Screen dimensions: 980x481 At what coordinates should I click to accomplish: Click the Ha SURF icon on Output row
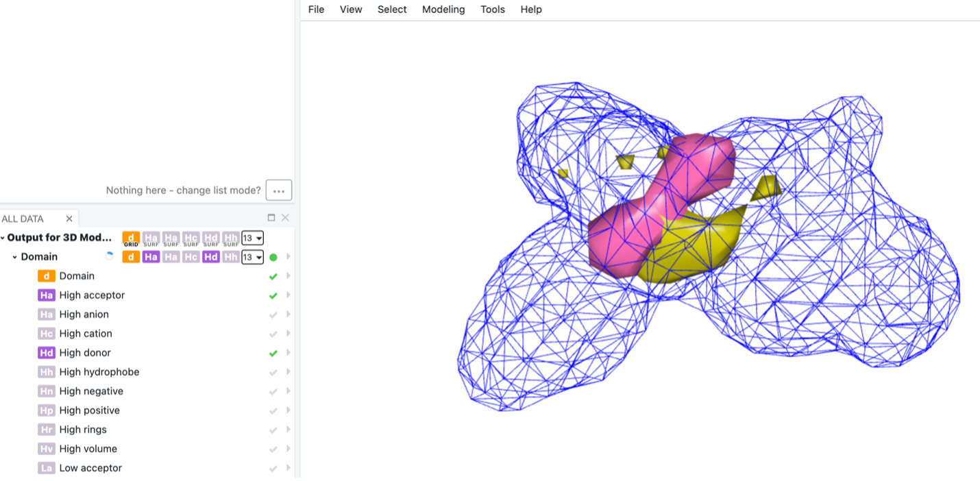click(x=151, y=238)
